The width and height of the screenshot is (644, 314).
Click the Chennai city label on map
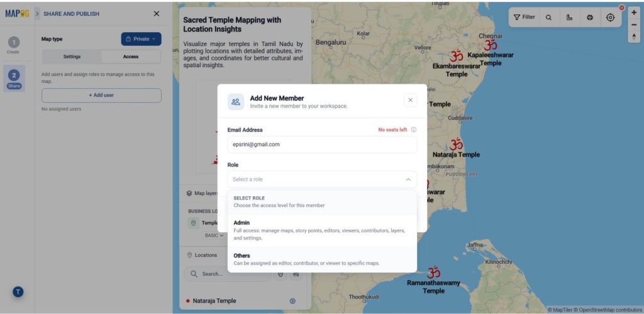[491, 36]
